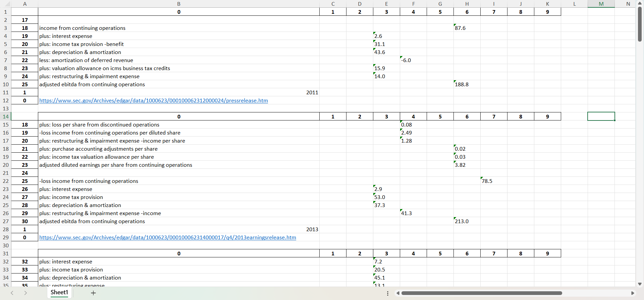Select cell with value 7.2
This screenshot has width=644, height=300.
386,261
